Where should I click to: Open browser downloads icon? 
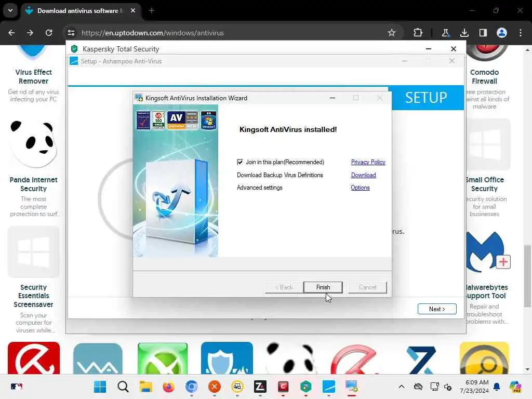464,33
